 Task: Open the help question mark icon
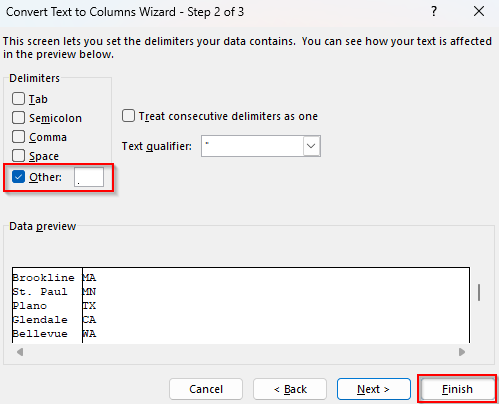point(433,12)
